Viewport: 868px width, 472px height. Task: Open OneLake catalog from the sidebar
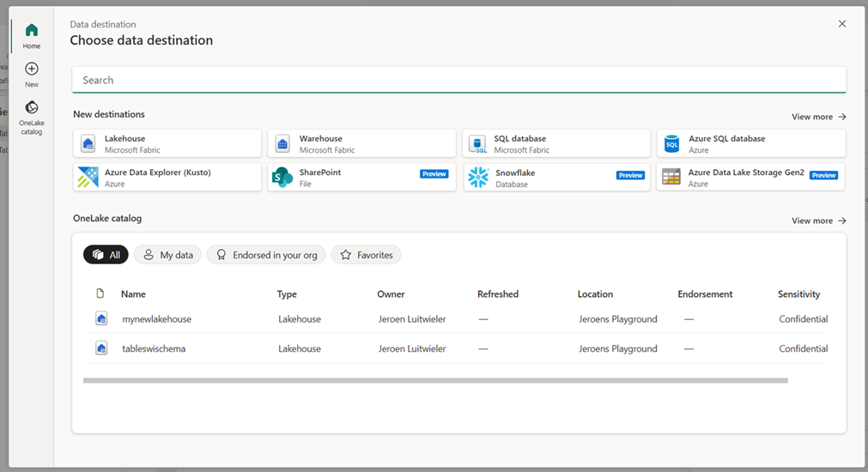32,109
